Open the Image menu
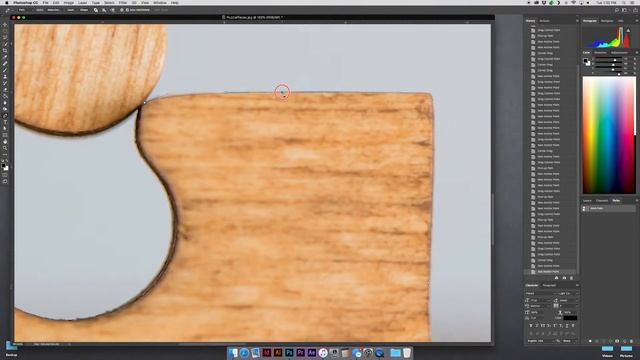The width and height of the screenshot is (640, 360). tap(69, 3)
